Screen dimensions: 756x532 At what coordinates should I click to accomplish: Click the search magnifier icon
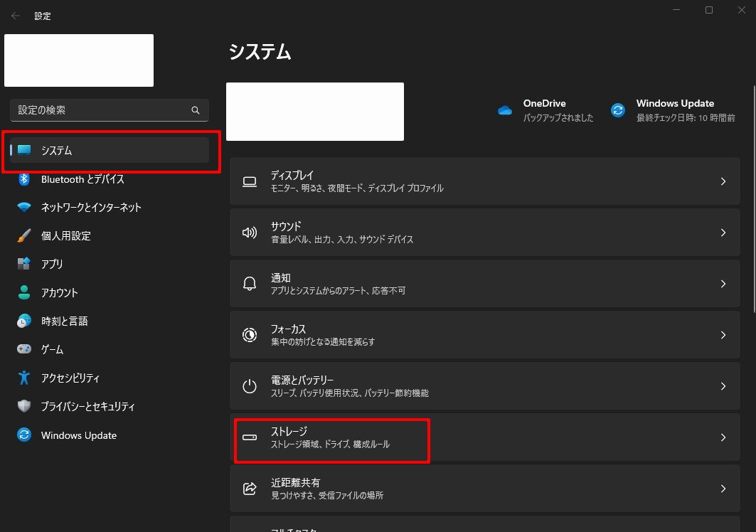[x=196, y=110]
